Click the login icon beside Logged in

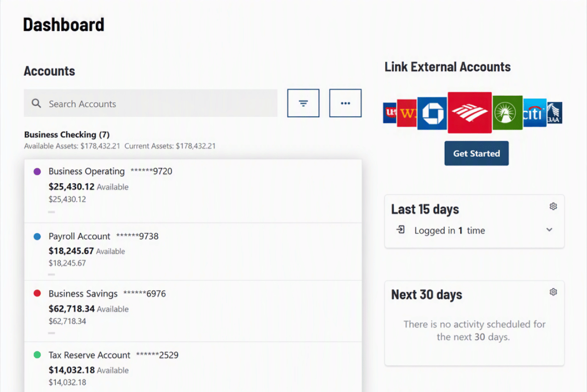[x=401, y=229]
